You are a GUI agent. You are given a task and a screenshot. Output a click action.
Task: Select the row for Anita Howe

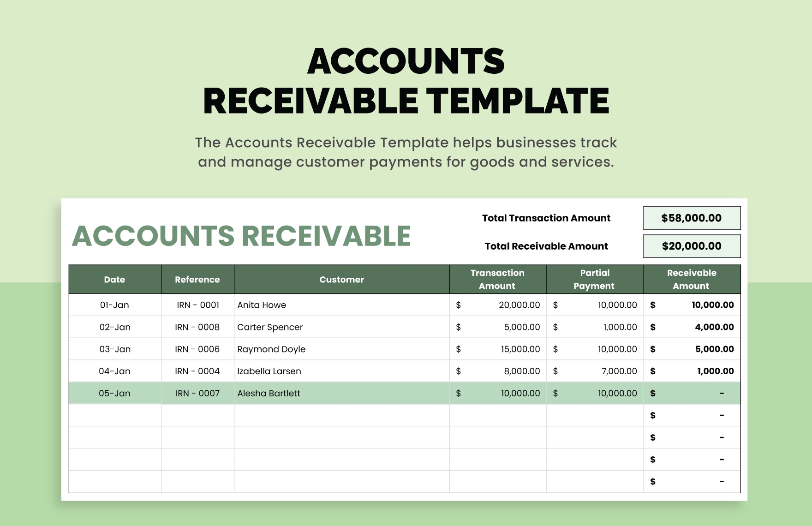[x=341, y=305]
